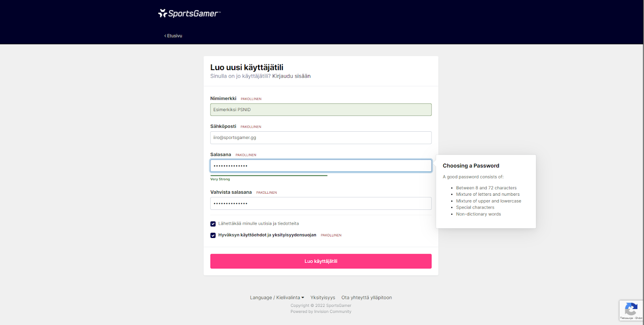The width and height of the screenshot is (644, 325).
Task: Click the Sähköposti email input field
Action: 320,138
